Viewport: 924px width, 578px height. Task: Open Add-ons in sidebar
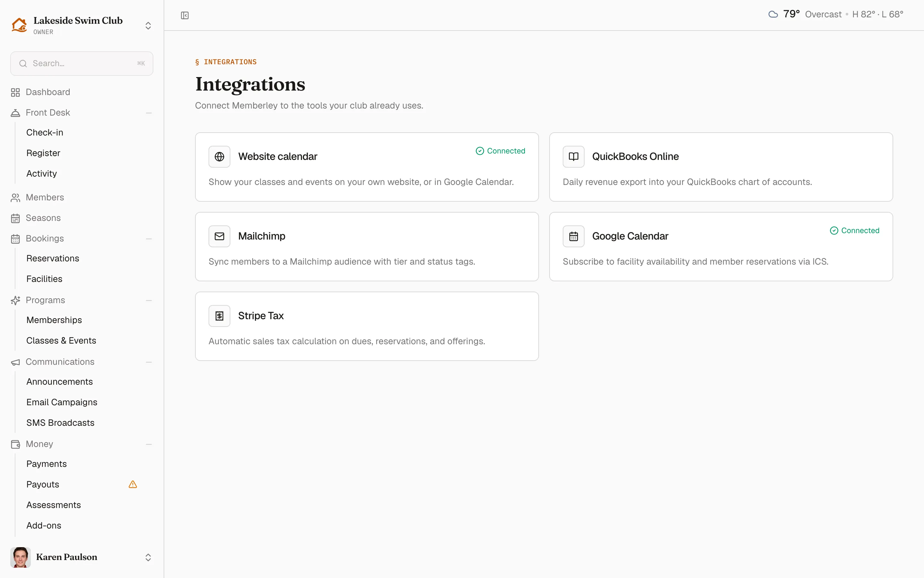[44, 526]
